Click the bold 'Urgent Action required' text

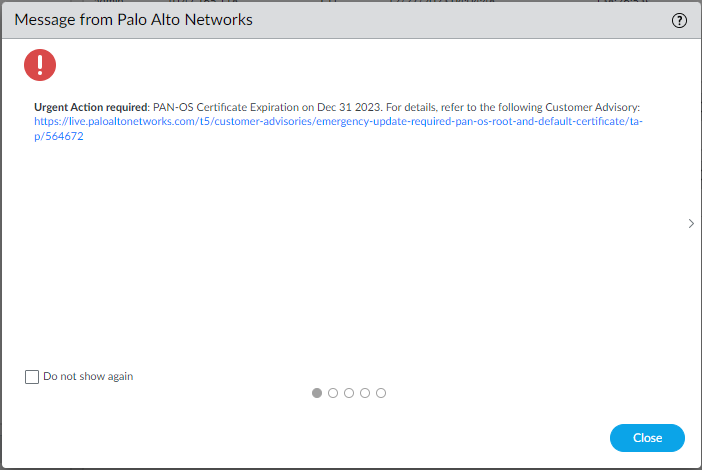tap(91, 106)
